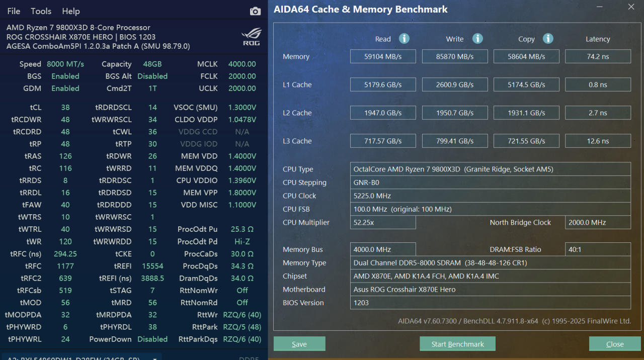Click the L3 Cache Read 717.57 GB/s field

pyautogui.click(x=383, y=141)
